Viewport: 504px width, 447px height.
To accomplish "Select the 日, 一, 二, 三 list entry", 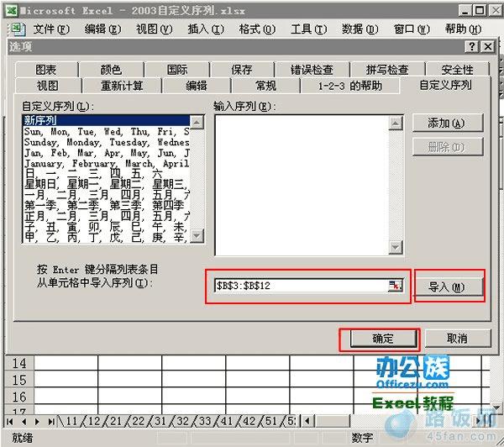I will pos(106,174).
